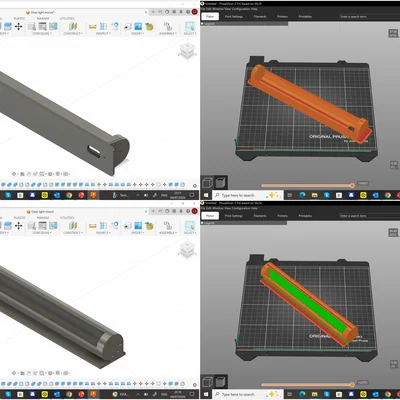Select UTILITIES ribbon tab in Fusion window showing USB slot
The image size is (400, 400).
click(67, 19)
